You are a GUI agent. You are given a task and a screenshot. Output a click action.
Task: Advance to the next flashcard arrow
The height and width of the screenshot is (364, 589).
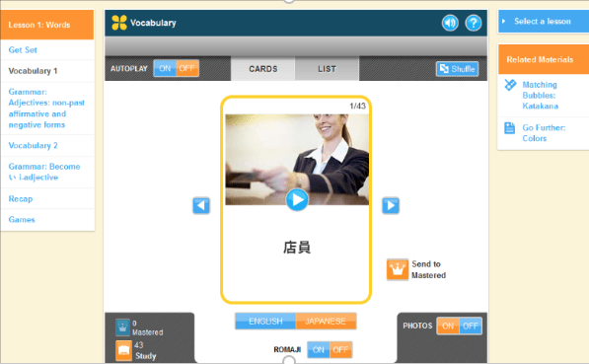[391, 205]
